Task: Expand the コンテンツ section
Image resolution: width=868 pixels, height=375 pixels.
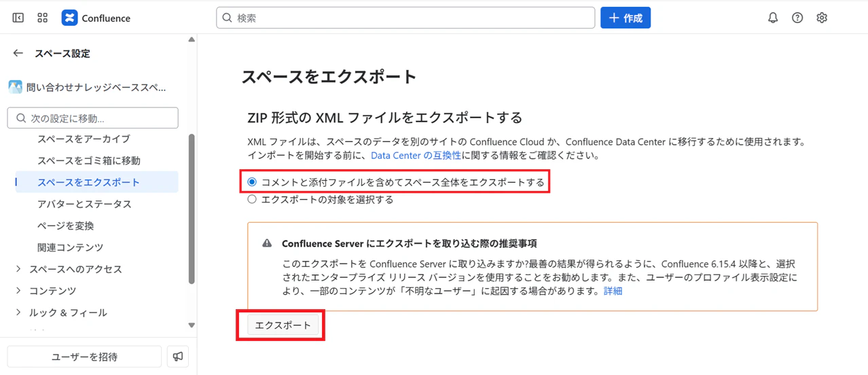Action: (18, 291)
